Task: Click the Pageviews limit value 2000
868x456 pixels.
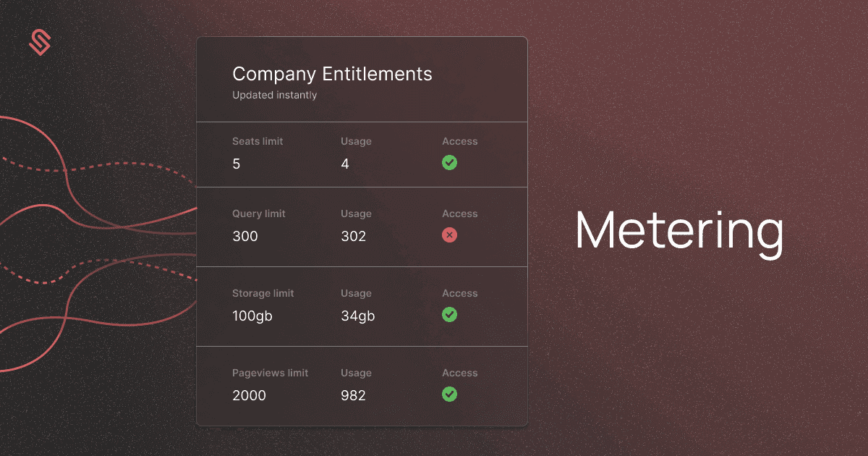Action: 249,396
